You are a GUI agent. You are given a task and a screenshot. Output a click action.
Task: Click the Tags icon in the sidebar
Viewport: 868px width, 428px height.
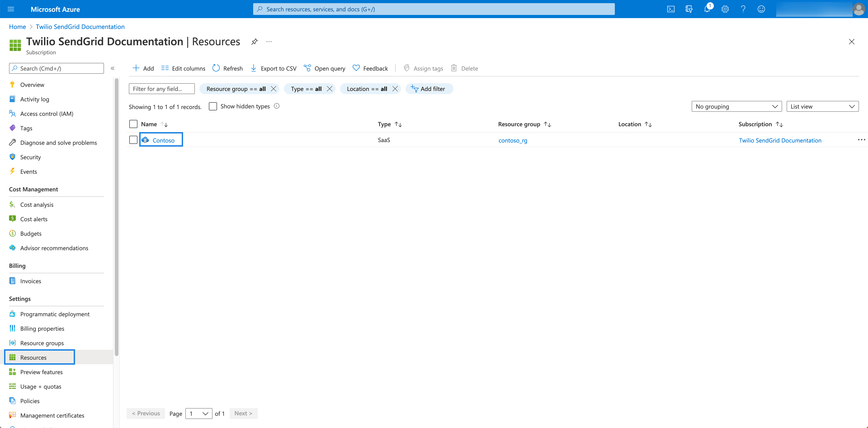click(12, 128)
